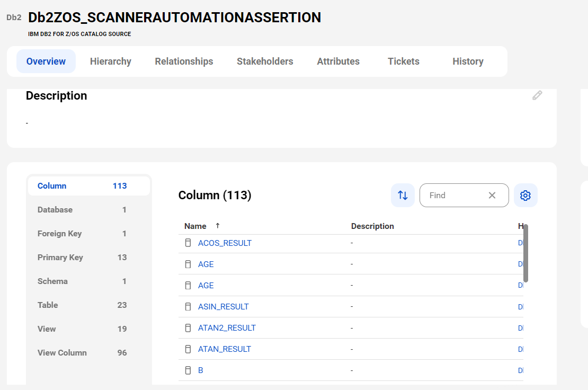Select the Primary Key category
This screenshot has width=588, height=390.
coord(89,257)
